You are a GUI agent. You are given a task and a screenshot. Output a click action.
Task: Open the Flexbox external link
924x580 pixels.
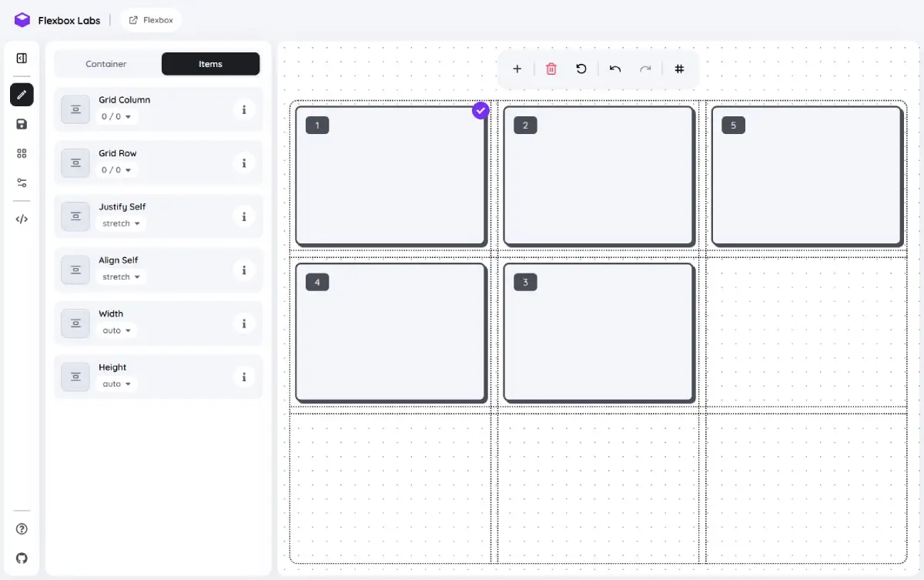pos(151,20)
